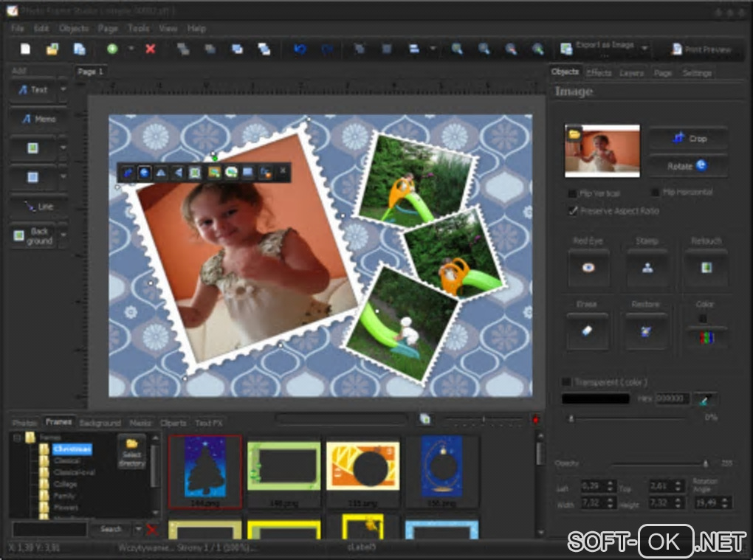Open dropdown next to green add icon
The image size is (753, 560).
point(131,49)
